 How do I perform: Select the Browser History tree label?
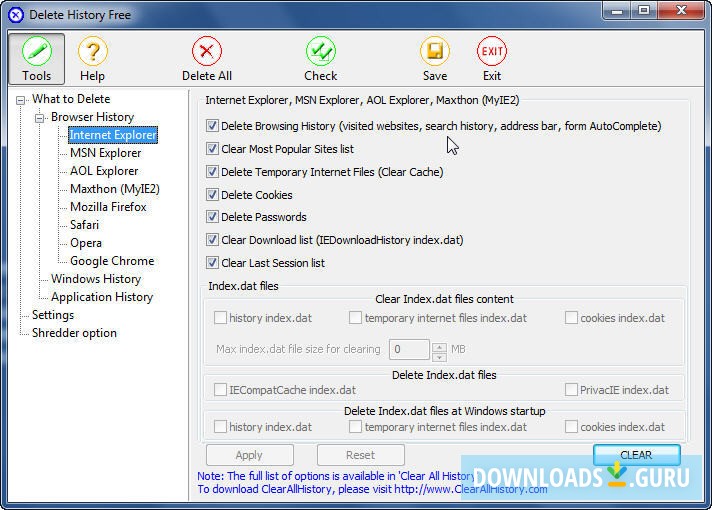(92, 117)
